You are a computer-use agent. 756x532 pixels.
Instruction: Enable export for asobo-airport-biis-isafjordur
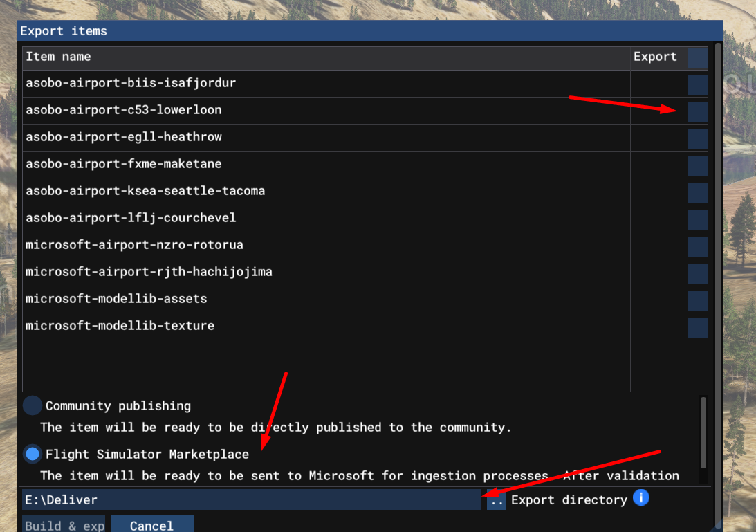click(x=697, y=84)
